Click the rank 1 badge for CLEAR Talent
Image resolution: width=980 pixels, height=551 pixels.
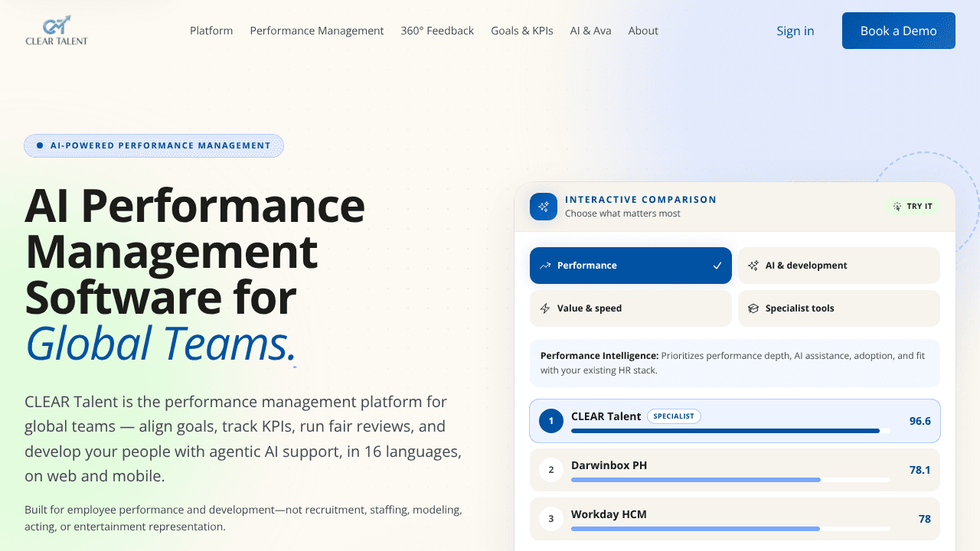click(x=551, y=421)
